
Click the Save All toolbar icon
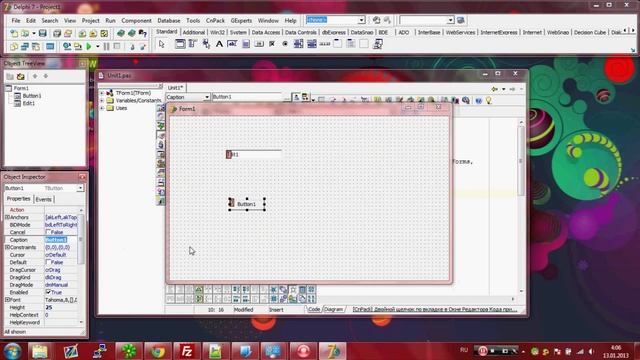pos(57,33)
